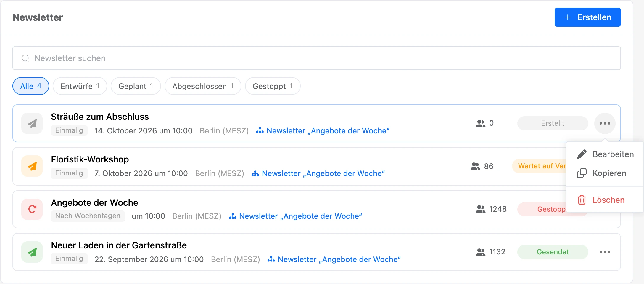Screen dimensions: 644x284
Task: Open the Floristik-Workshop newsletter title
Action: tap(90, 159)
